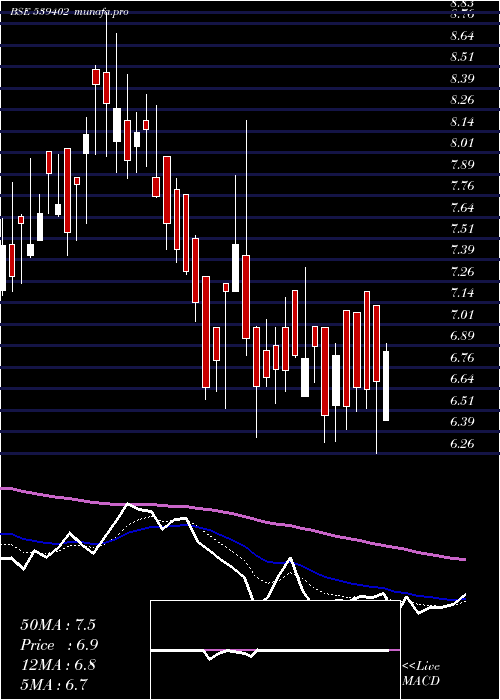Click the 7.39 price axis label
500x700 pixels.
pyautogui.click(x=462, y=249)
